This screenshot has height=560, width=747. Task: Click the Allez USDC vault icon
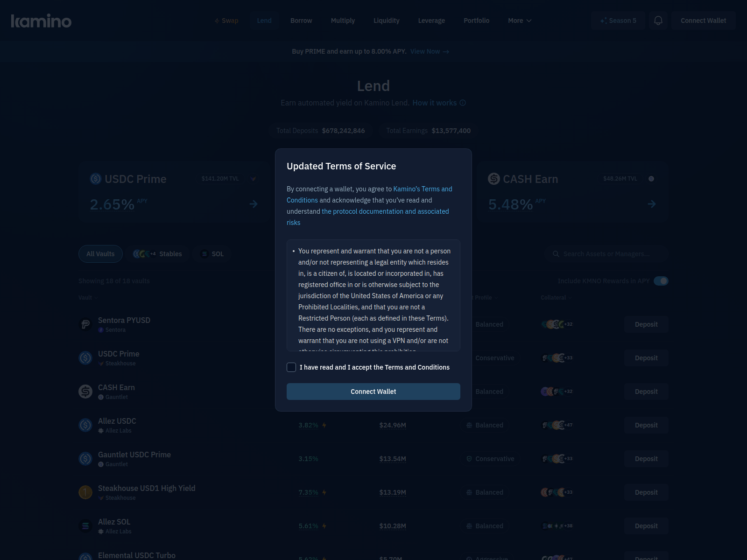pos(85,425)
